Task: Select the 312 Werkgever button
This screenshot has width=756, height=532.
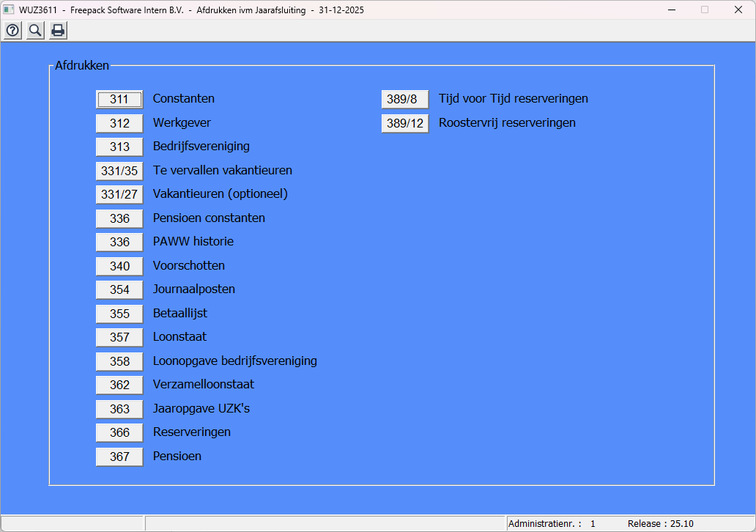Action: point(119,123)
